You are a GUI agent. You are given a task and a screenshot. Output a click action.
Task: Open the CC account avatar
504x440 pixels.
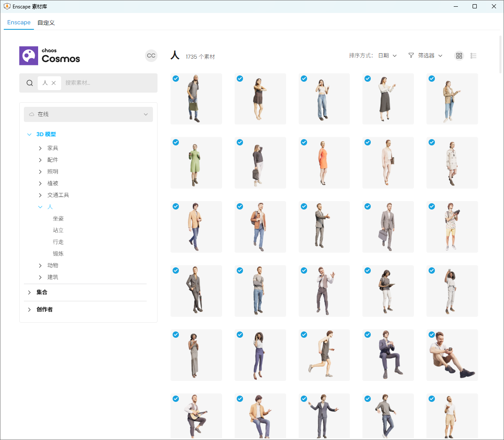click(151, 56)
